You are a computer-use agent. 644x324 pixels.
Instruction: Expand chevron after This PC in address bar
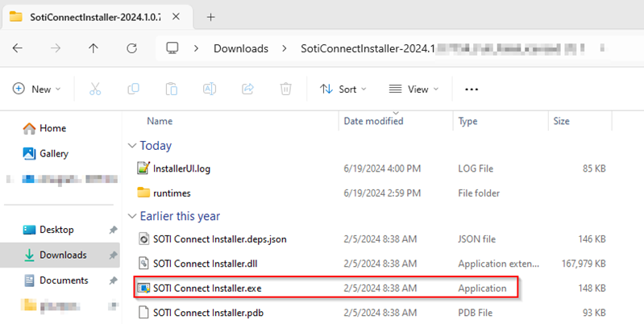196,48
